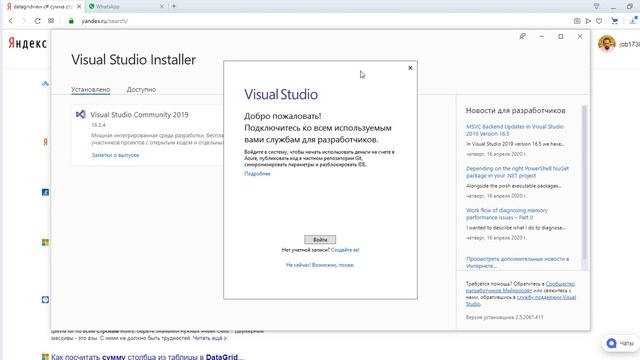This screenshot has width=640, height=360.
Task: Open the browser downloads icon
Action: [x=633, y=20]
